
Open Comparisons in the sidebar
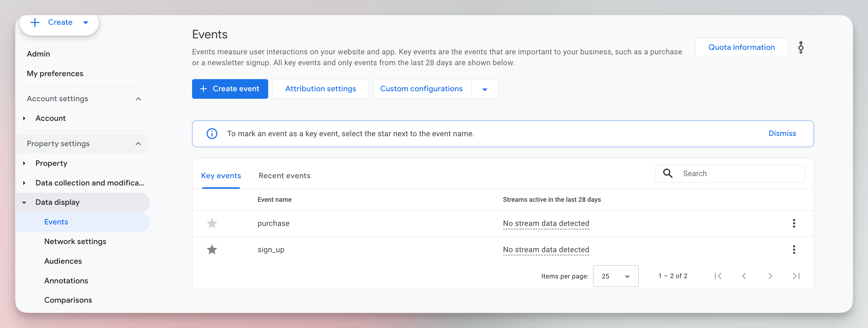tap(68, 300)
